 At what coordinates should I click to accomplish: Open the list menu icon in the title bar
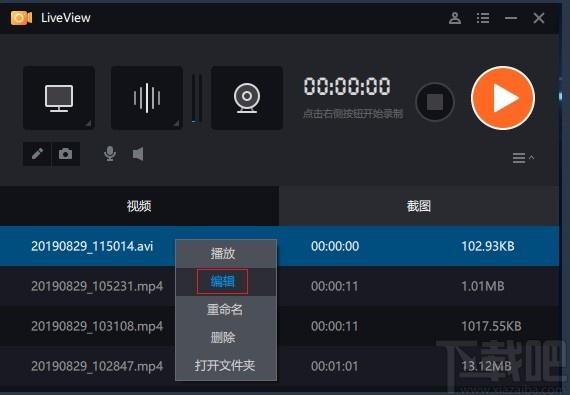pyautogui.click(x=483, y=18)
